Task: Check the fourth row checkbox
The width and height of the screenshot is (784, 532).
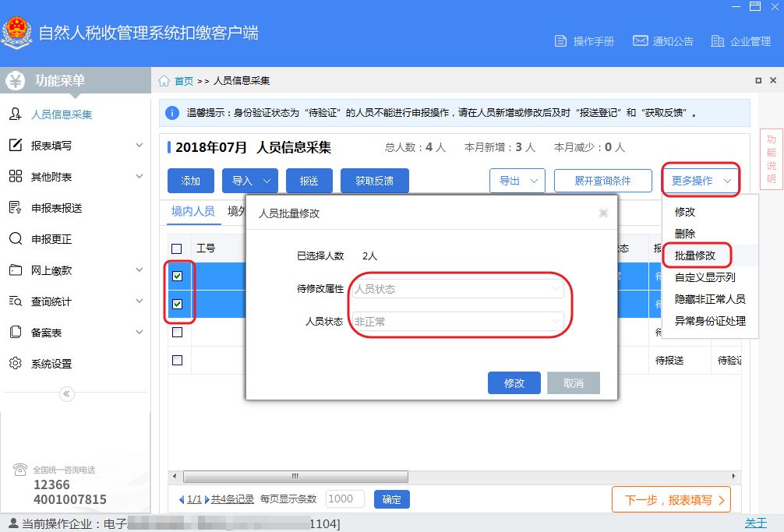Action: point(177,360)
